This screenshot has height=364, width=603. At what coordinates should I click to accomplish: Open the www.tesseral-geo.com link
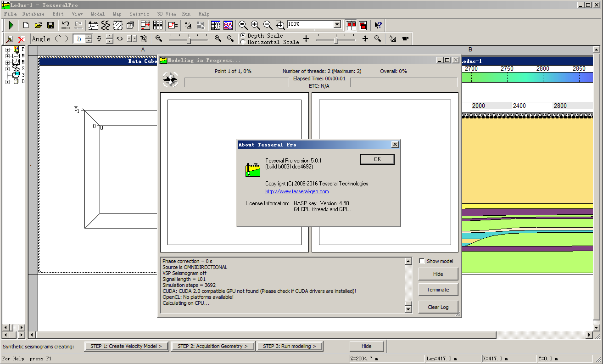[x=297, y=191]
